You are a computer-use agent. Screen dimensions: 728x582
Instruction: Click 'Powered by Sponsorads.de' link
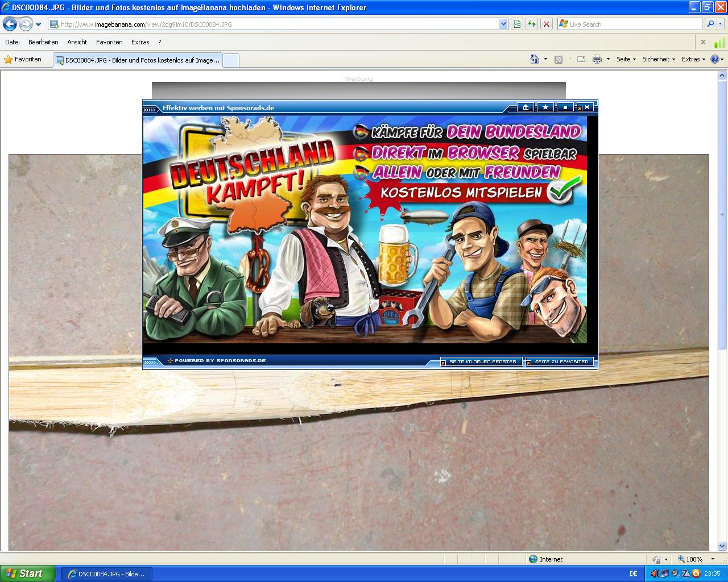coord(220,361)
